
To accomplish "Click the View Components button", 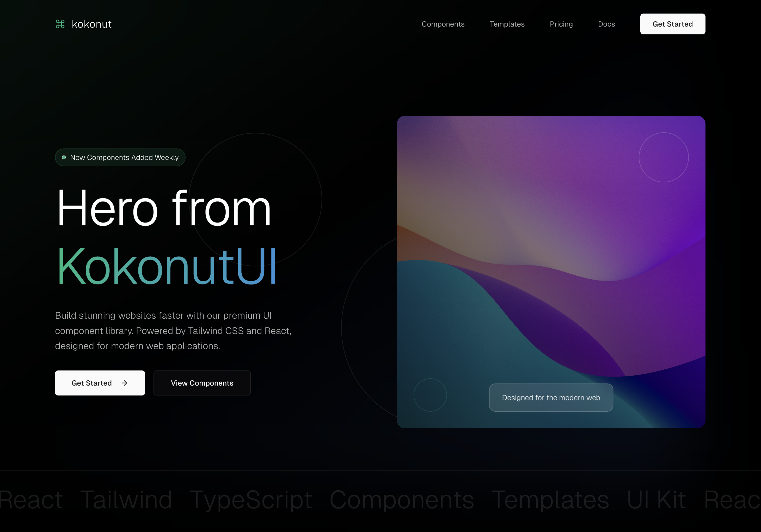I will pos(202,383).
